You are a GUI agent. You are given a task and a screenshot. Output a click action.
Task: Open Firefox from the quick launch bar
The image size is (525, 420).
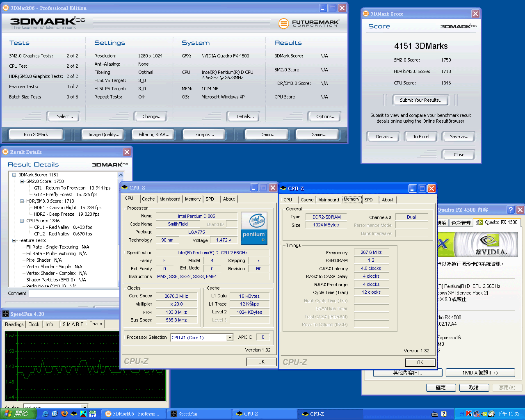(64, 414)
